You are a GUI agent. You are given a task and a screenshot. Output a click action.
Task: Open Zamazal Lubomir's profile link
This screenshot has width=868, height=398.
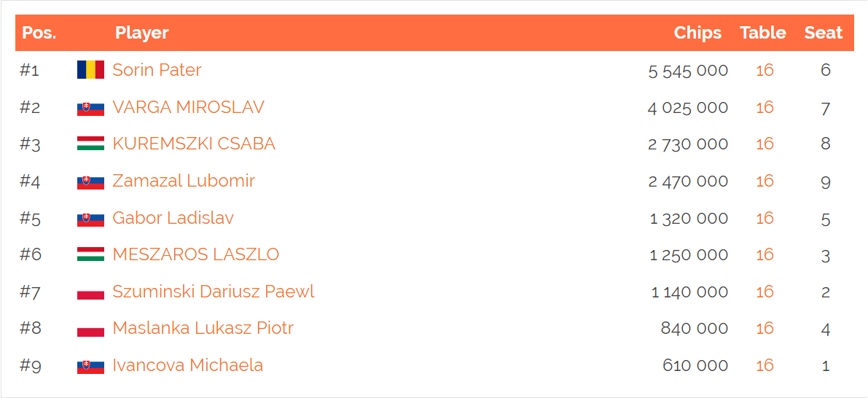(x=184, y=181)
